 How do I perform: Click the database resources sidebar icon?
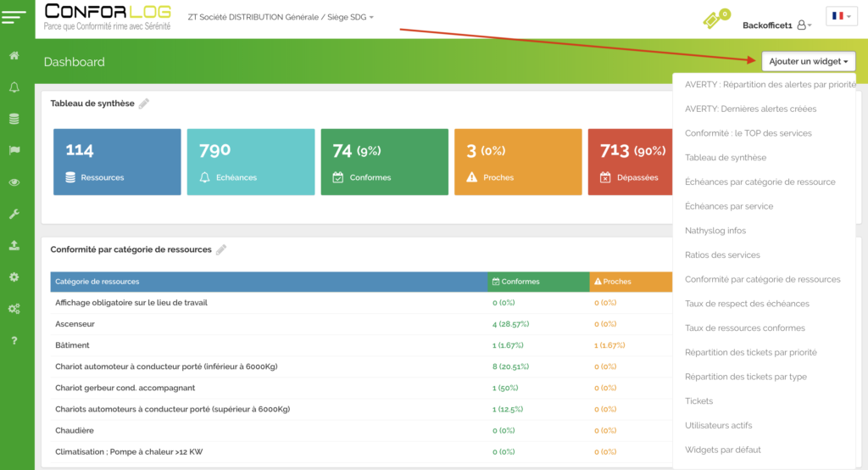[14, 119]
